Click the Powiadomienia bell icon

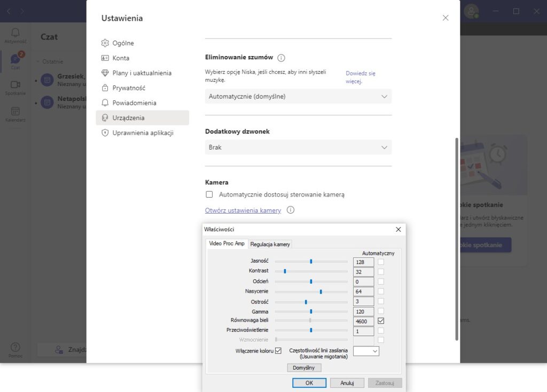point(105,103)
